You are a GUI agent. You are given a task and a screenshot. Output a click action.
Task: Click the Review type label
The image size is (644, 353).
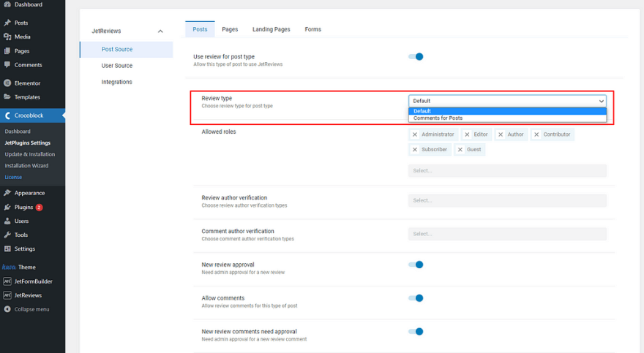(x=217, y=98)
